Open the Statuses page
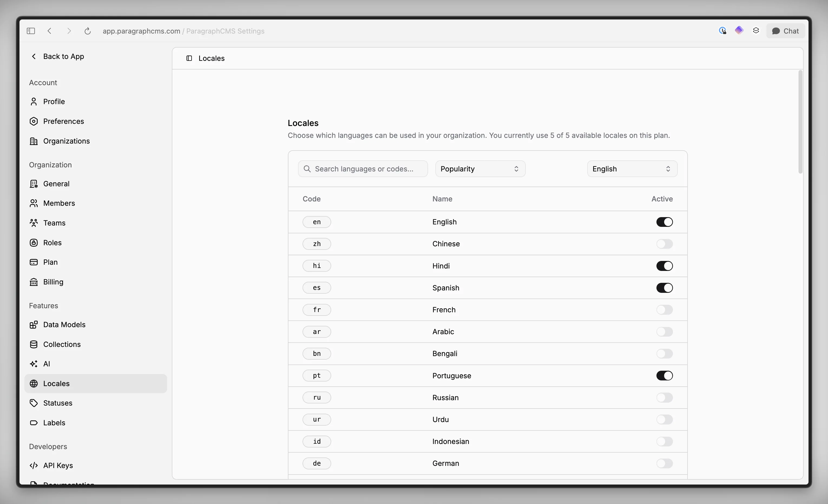Screen dimensions: 828x504 click(x=96, y=403)
